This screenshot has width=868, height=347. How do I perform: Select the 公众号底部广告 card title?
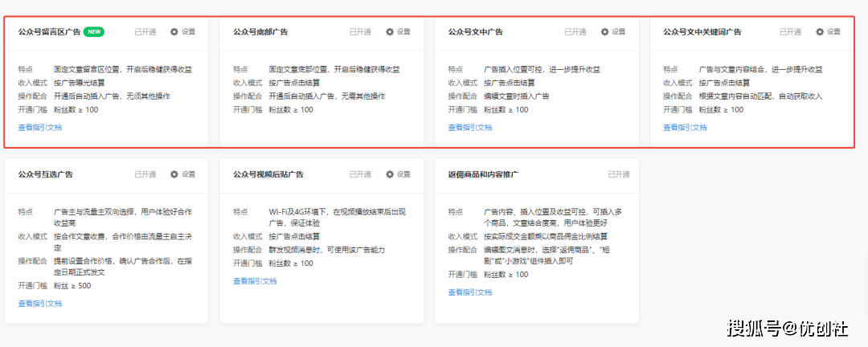point(260,32)
